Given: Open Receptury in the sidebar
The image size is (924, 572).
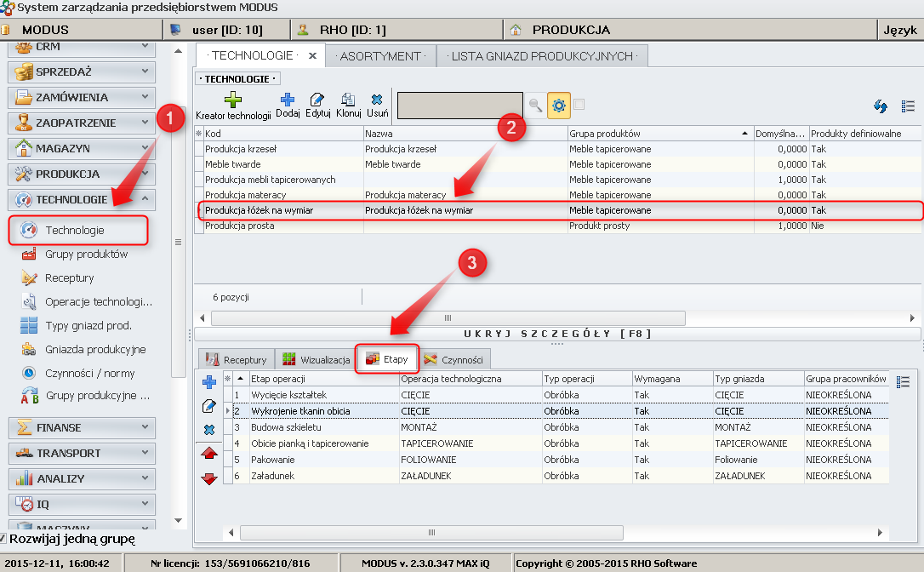Looking at the screenshot, I should pos(70,278).
